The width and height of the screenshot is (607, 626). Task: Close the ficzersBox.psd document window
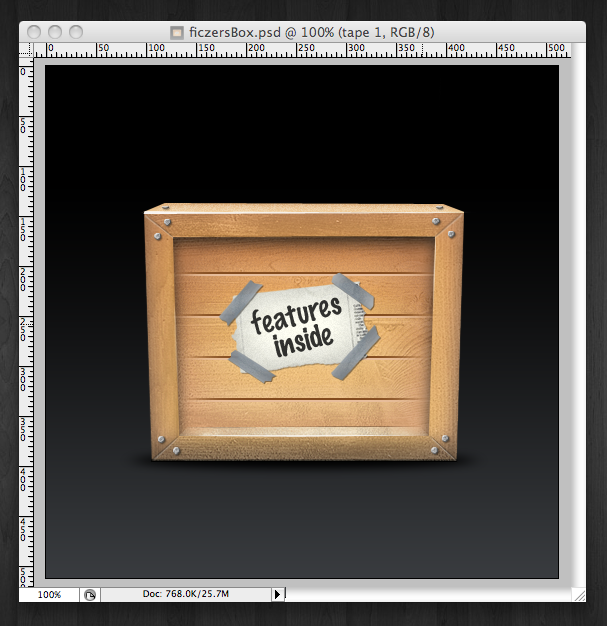34,32
